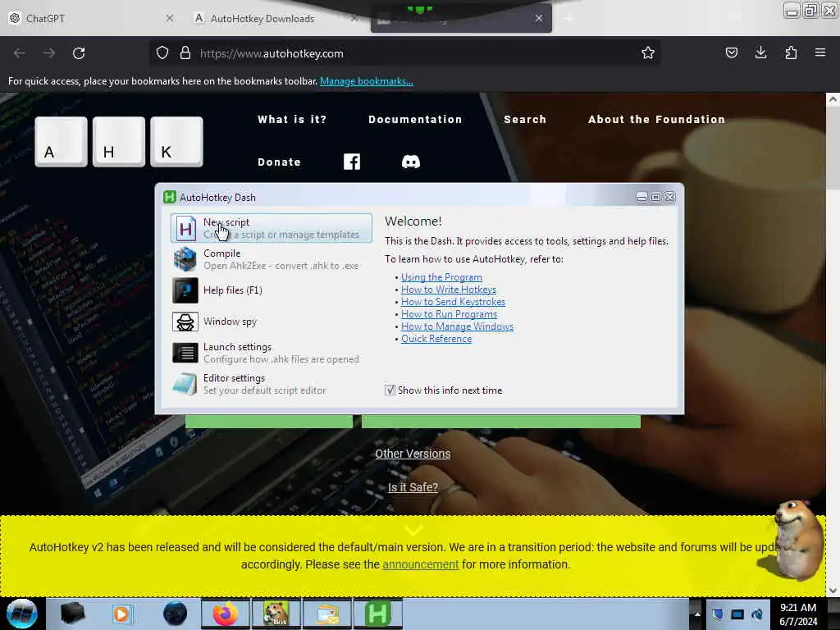Open the browser Downloads panel
Image resolution: width=840 pixels, height=630 pixels.
760,53
